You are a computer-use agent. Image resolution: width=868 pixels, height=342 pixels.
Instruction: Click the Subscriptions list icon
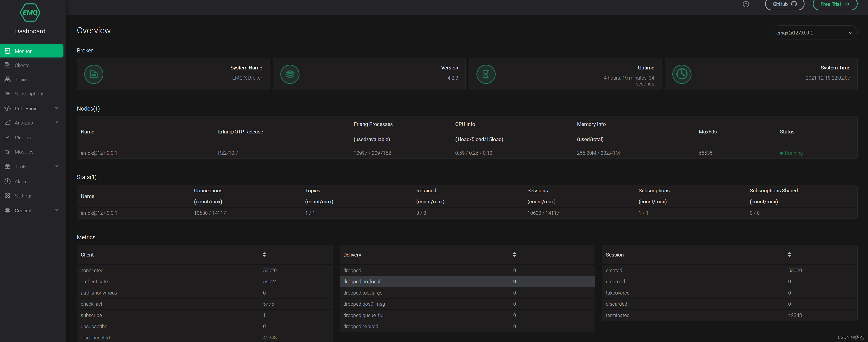click(7, 94)
